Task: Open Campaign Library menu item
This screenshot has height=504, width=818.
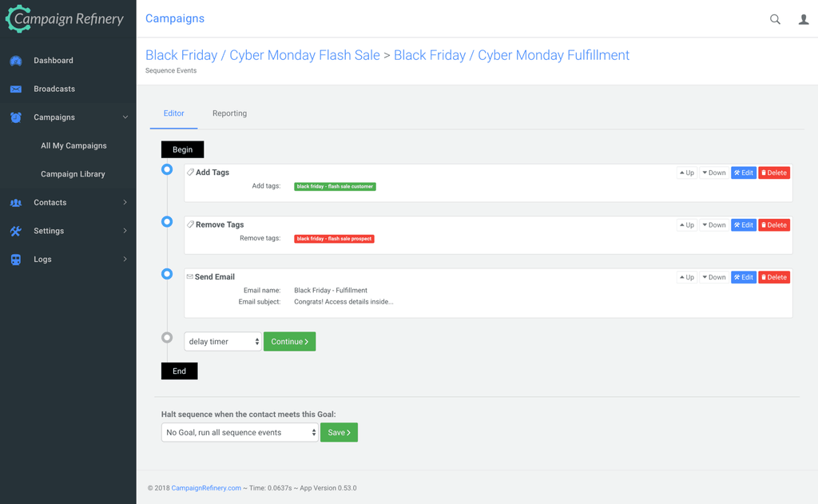Action: (x=73, y=174)
